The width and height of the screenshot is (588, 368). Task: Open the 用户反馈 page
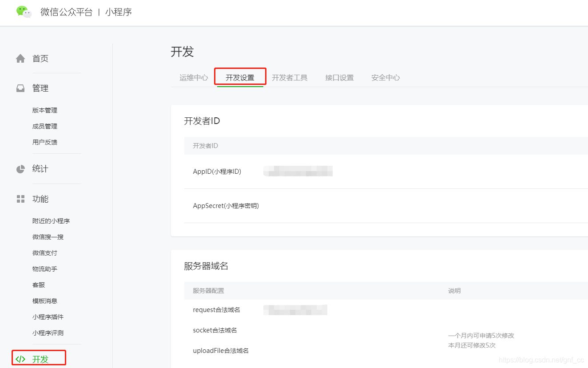[x=44, y=142]
